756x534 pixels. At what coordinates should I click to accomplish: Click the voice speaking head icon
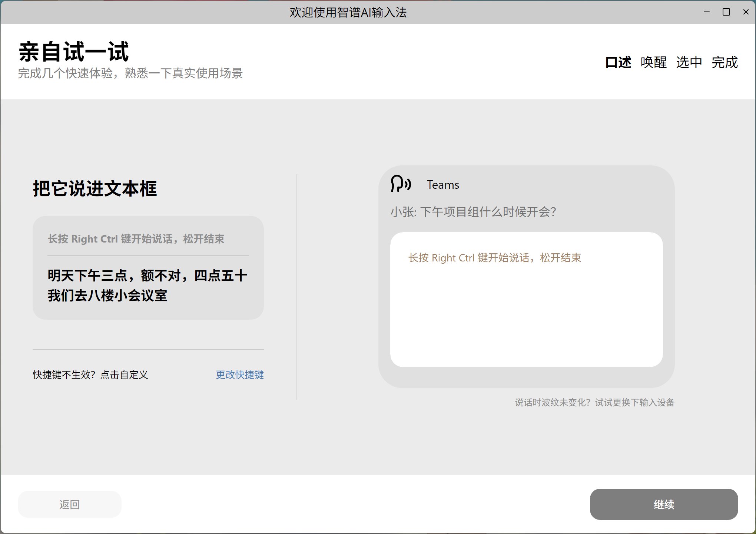401,184
